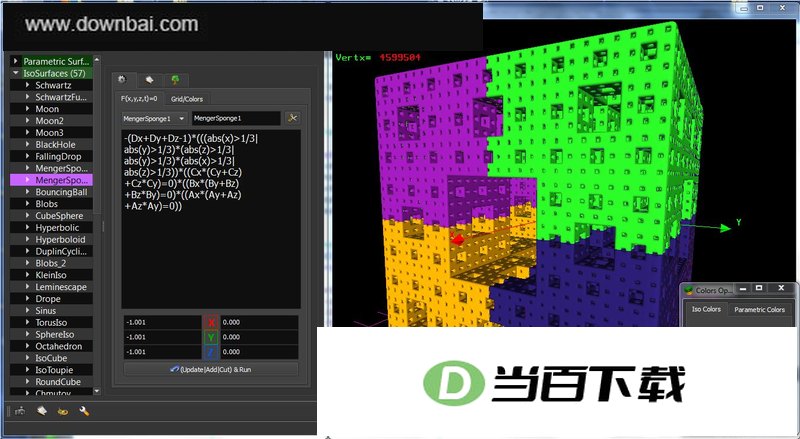
Task: Select KleinIso in the surface list
Action: tap(52, 275)
